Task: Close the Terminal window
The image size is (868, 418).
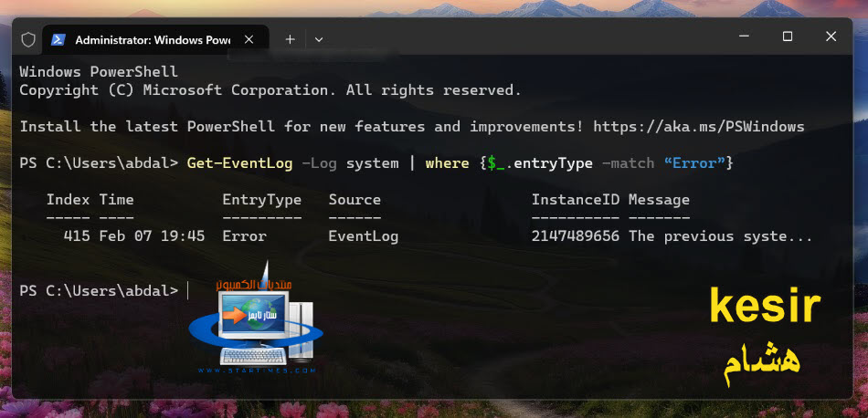Action: [831, 37]
